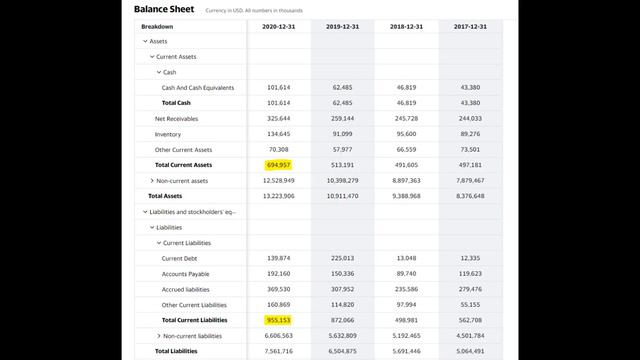Collapse the Current Liabilities chevron
The height and width of the screenshot is (360, 640).
[159, 243]
